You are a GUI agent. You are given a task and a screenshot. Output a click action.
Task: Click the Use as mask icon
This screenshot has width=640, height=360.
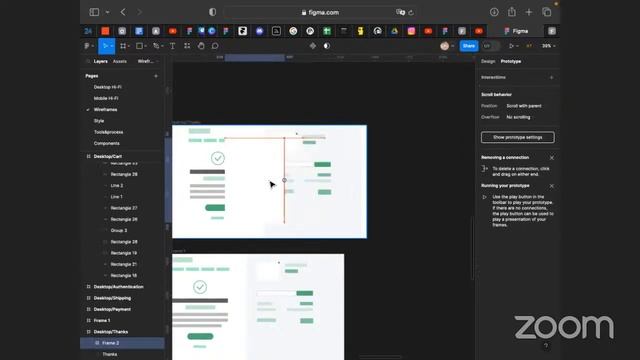[x=327, y=46]
